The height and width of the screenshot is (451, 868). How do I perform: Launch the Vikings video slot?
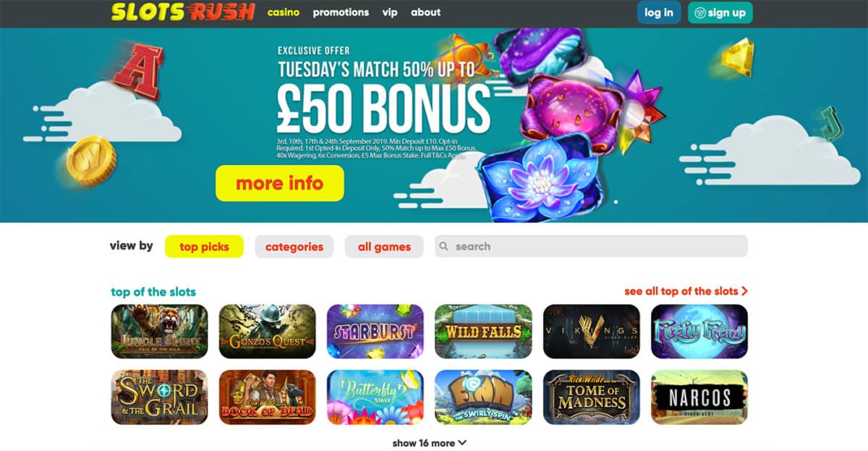592,332
